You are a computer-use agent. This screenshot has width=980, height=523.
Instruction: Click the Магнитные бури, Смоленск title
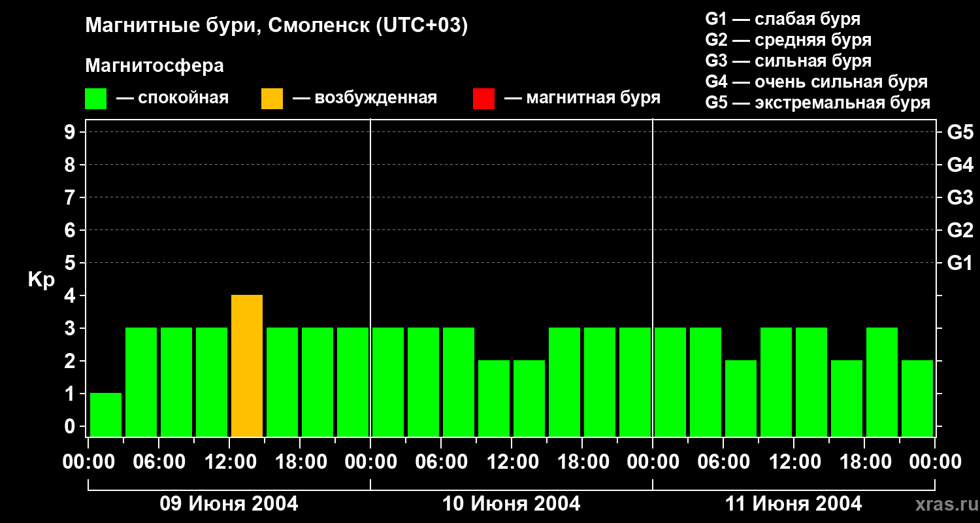[277, 26]
